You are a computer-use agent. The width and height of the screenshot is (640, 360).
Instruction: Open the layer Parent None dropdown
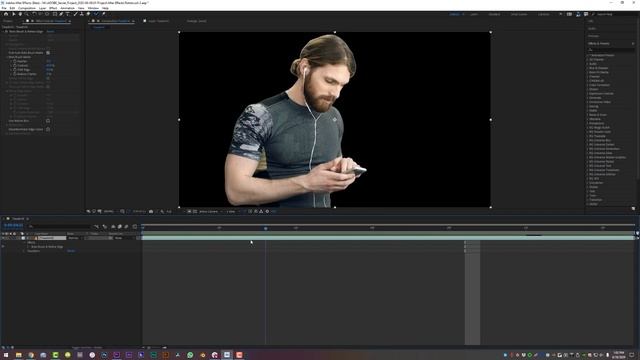tap(124, 238)
